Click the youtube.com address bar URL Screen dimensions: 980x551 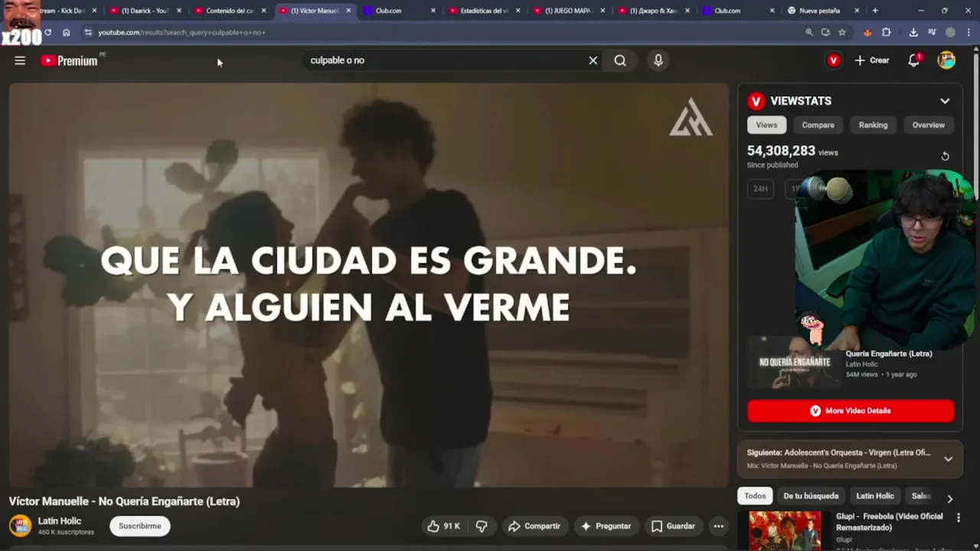pos(181,32)
